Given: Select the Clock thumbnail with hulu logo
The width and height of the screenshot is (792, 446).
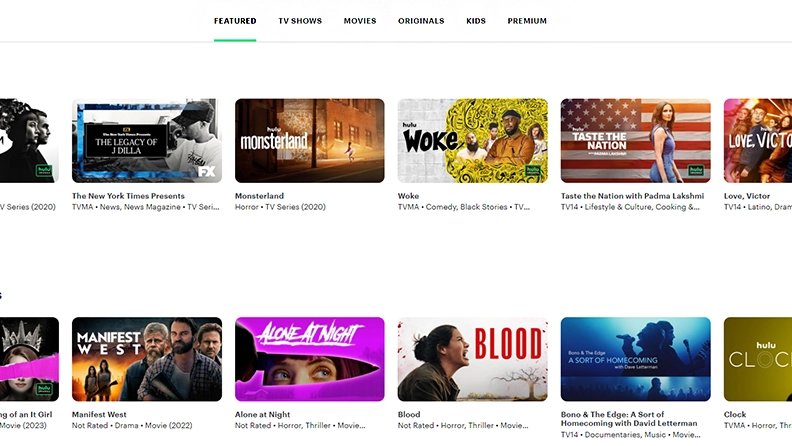Looking at the screenshot, I should tap(757, 359).
